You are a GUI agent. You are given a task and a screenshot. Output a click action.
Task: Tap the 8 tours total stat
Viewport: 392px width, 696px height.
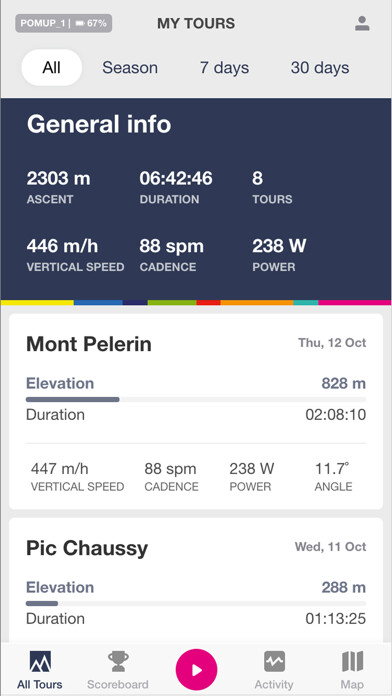tap(272, 187)
